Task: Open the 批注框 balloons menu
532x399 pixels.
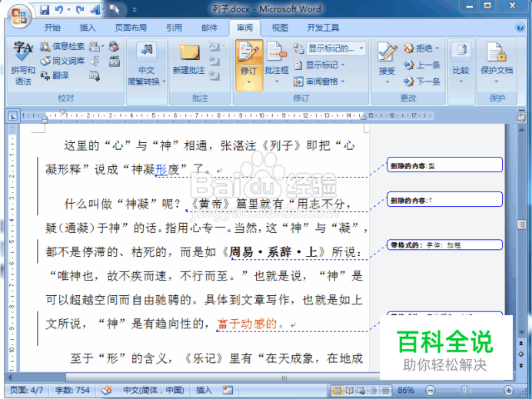Action: [277, 63]
